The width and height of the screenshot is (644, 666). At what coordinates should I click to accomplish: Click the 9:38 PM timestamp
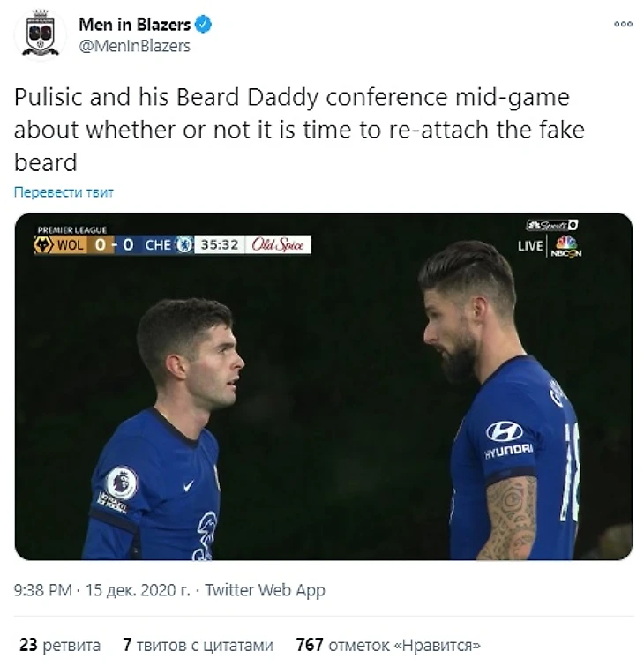coord(43,590)
